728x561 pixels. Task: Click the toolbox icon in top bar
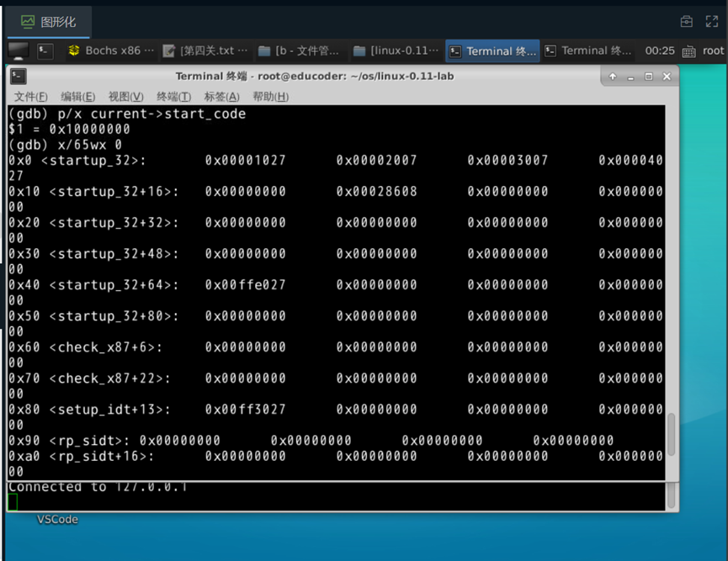pos(687,22)
